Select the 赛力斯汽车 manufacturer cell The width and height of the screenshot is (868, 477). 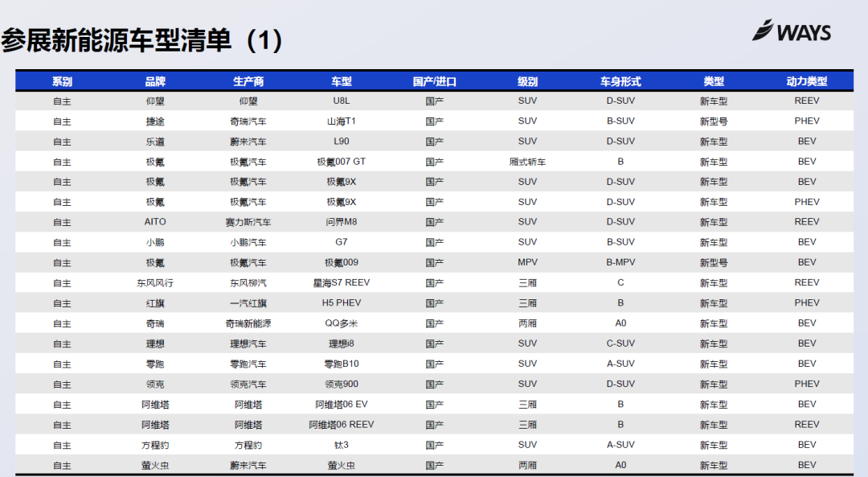[x=248, y=222]
